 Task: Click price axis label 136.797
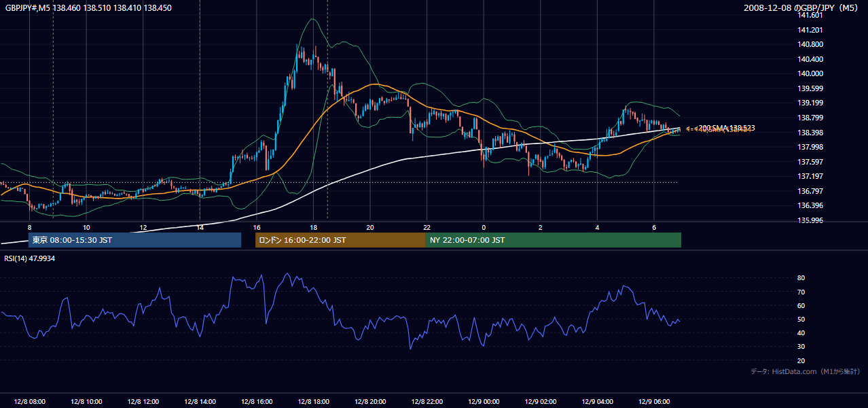click(x=811, y=191)
